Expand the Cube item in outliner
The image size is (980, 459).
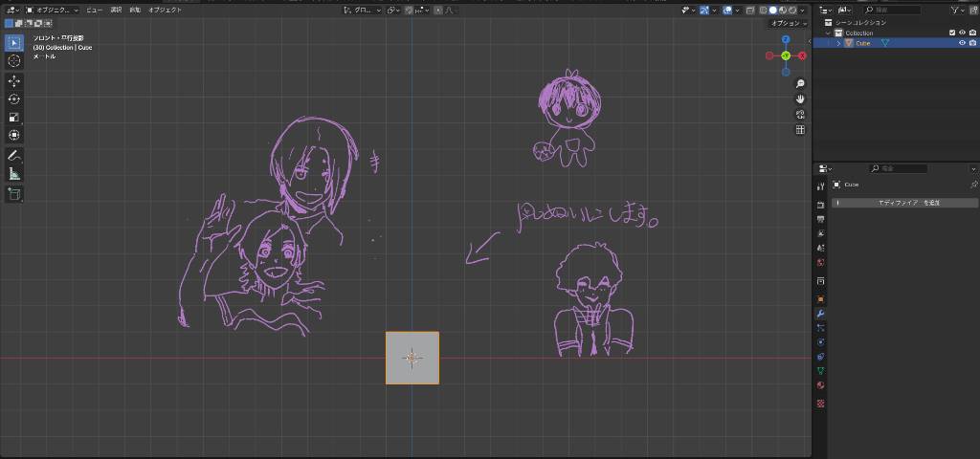(838, 43)
